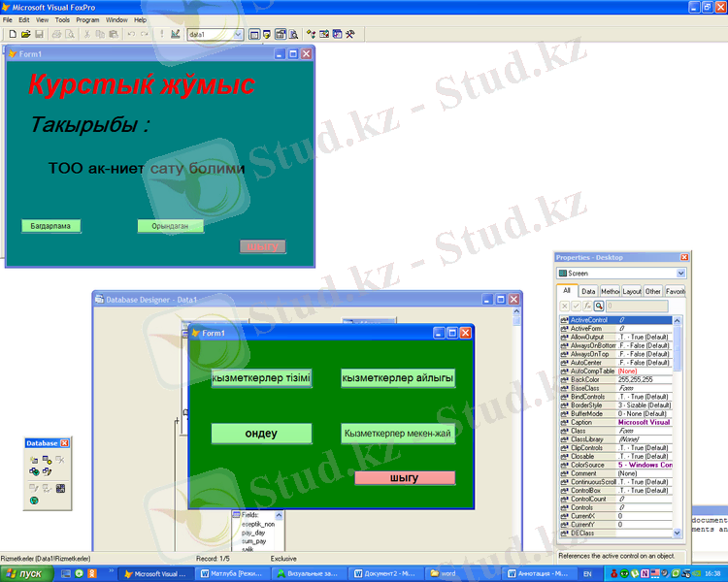Open the data1 database dropdown in toolbar

point(238,34)
